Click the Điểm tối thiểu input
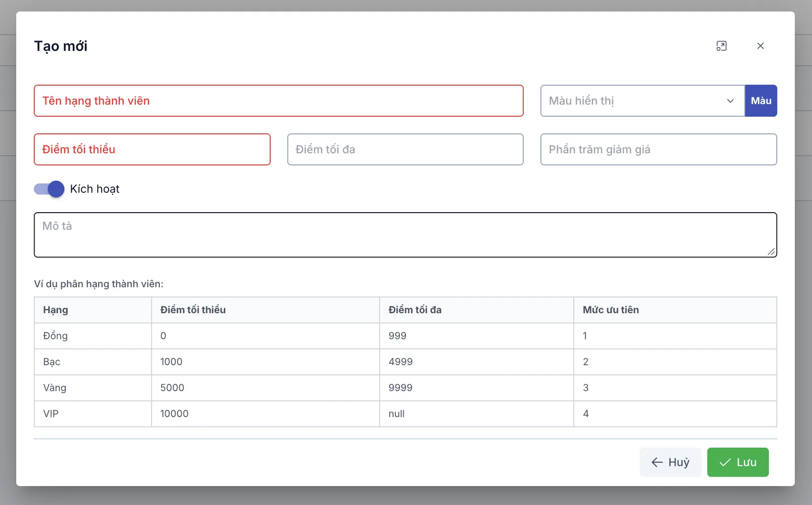This screenshot has width=812, height=505. coord(152,149)
